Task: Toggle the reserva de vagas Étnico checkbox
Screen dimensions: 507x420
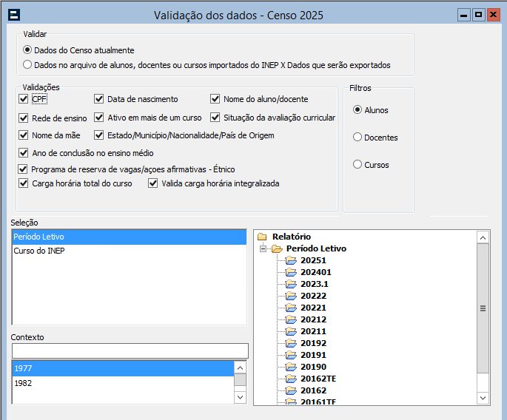Action: 23,169
